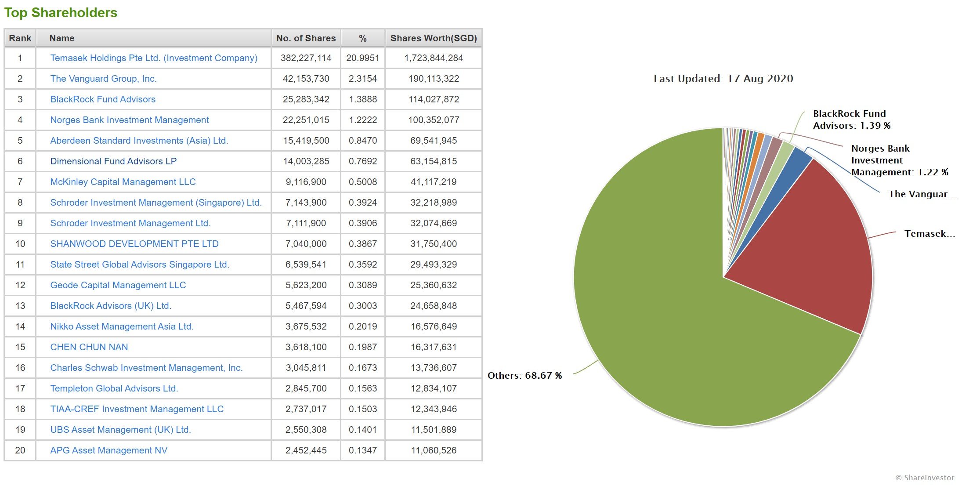Viewport: 980px width, 493px height.
Task: Click the Norges Bank Investment Management chart label
Action: point(900,160)
